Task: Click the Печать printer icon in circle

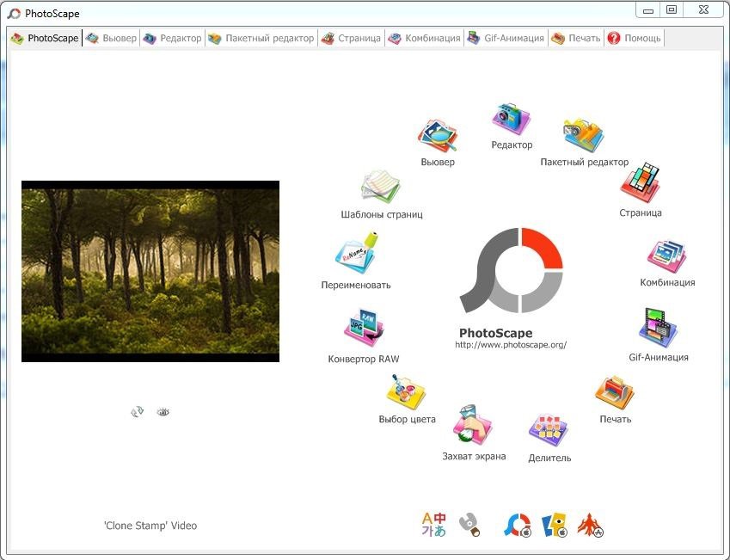Action: pyautogui.click(x=615, y=394)
